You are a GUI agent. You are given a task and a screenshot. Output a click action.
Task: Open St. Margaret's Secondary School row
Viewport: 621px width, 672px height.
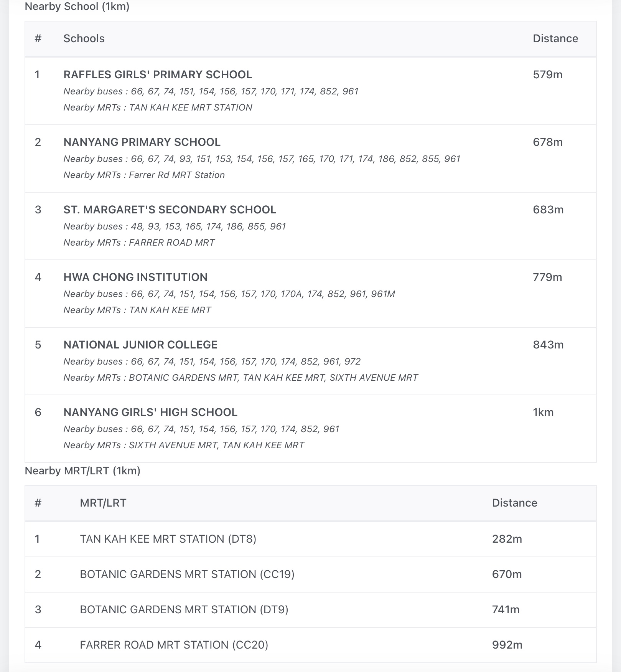pyautogui.click(x=170, y=210)
